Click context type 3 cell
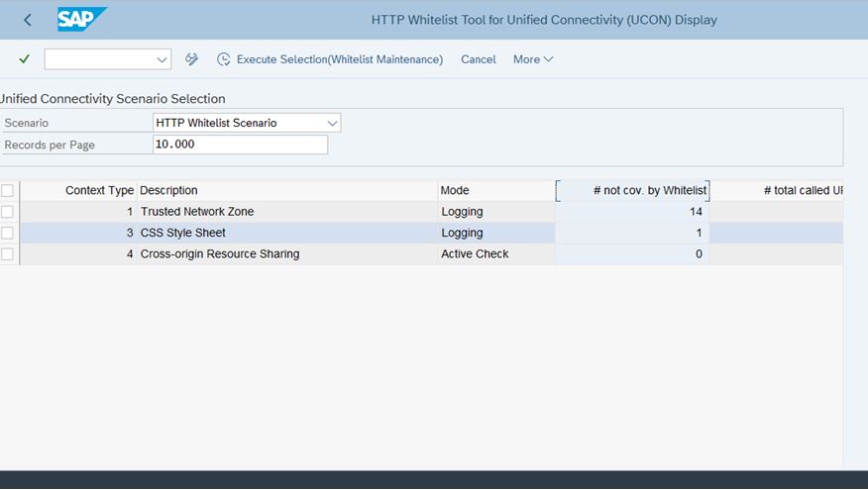The image size is (868, 490). coord(78,233)
